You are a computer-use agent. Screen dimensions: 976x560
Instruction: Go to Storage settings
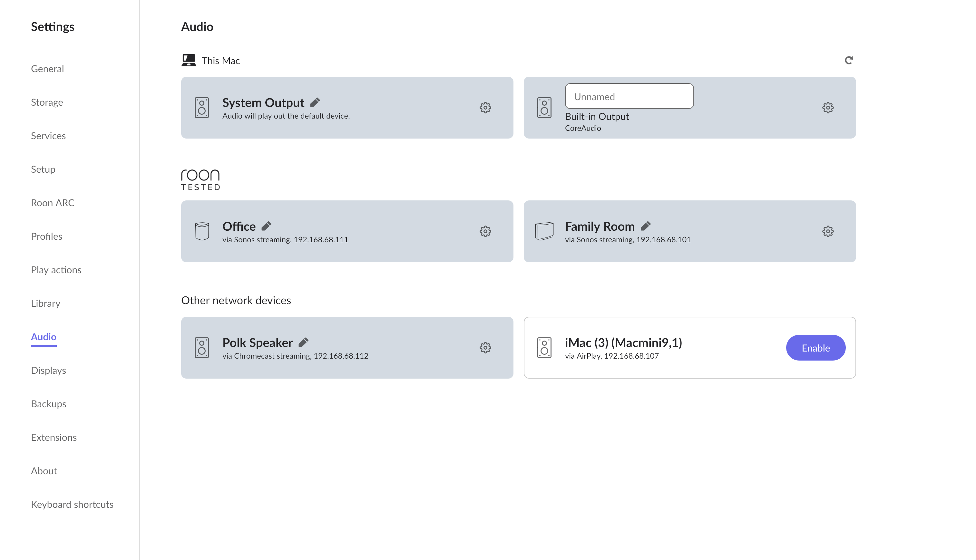click(x=47, y=102)
